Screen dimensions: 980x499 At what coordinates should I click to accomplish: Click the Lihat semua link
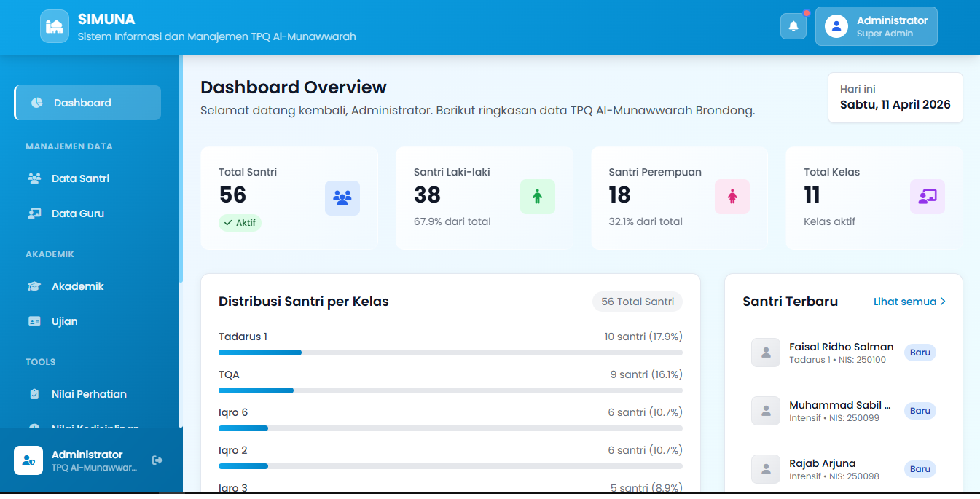point(909,302)
